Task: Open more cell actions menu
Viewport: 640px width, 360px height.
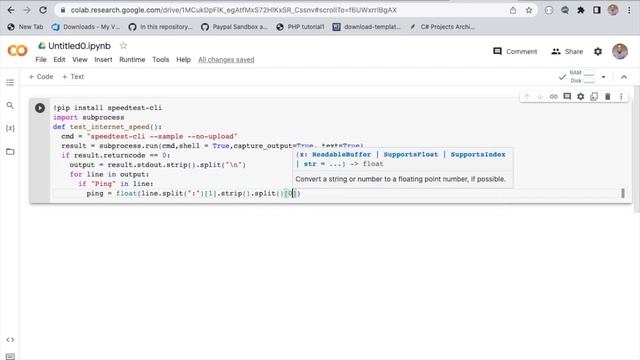Action: tap(621, 97)
